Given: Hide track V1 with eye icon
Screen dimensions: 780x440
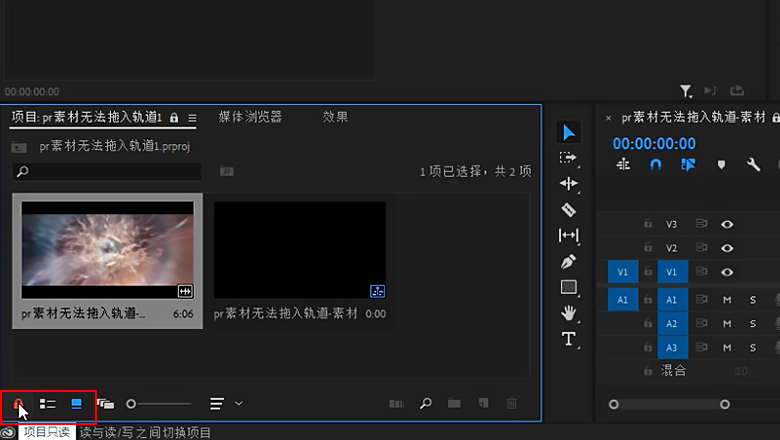Looking at the screenshot, I should [x=727, y=272].
